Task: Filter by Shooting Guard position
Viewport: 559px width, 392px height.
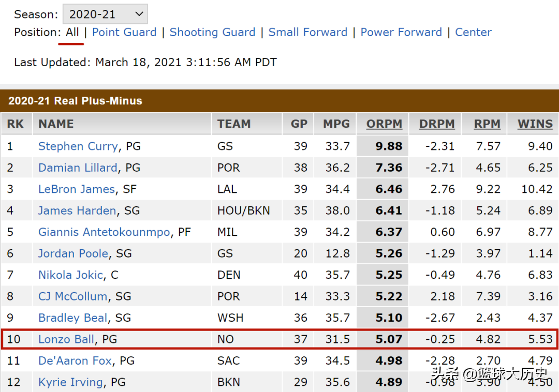Action: click(212, 32)
